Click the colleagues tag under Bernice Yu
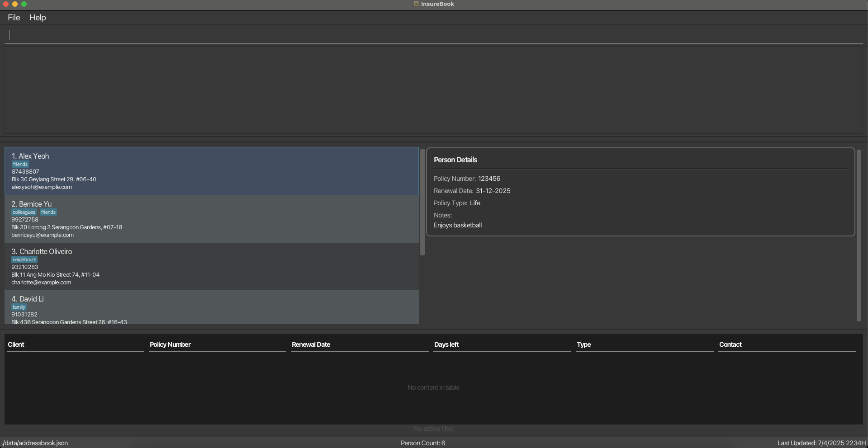The height and width of the screenshot is (448, 868). [x=24, y=212]
